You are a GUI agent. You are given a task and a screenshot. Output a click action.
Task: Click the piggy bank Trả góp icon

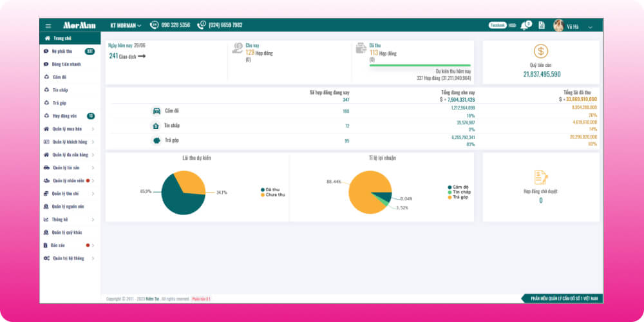[156, 140]
